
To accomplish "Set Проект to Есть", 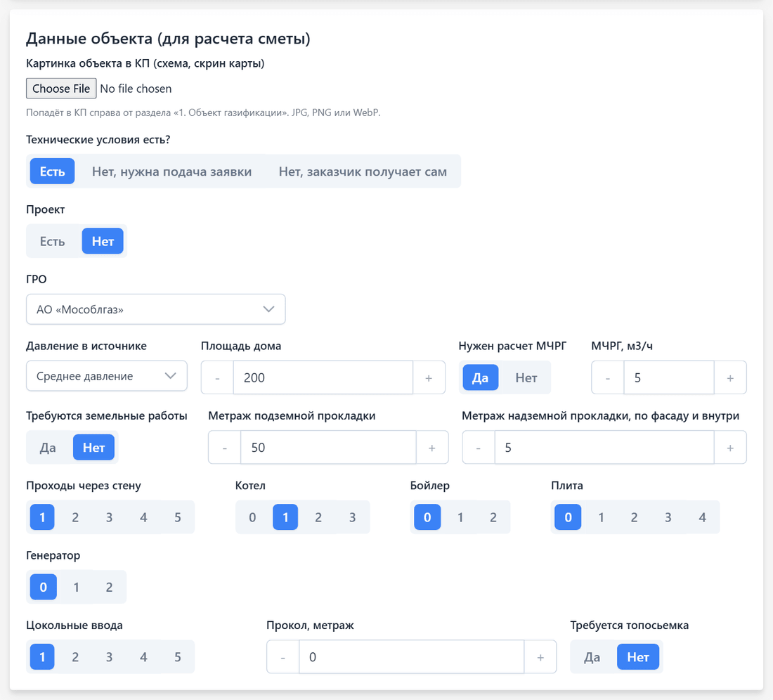I will [x=52, y=242].
